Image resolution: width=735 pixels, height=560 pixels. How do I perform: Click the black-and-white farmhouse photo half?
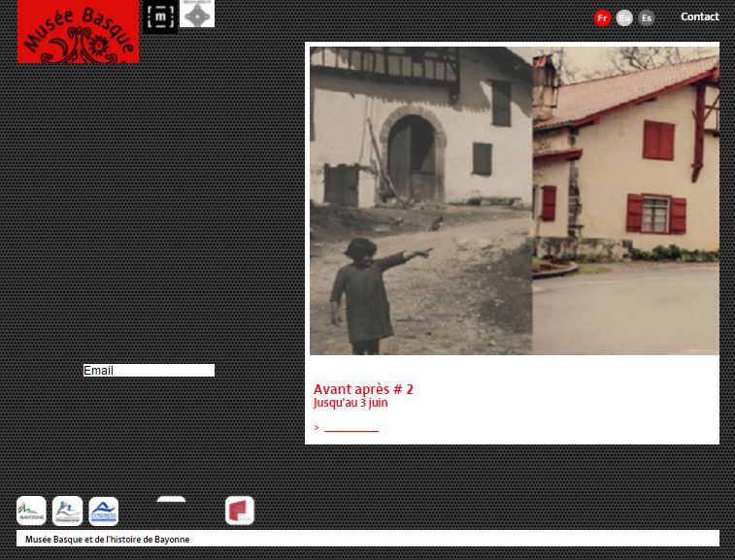pos(420,200)
